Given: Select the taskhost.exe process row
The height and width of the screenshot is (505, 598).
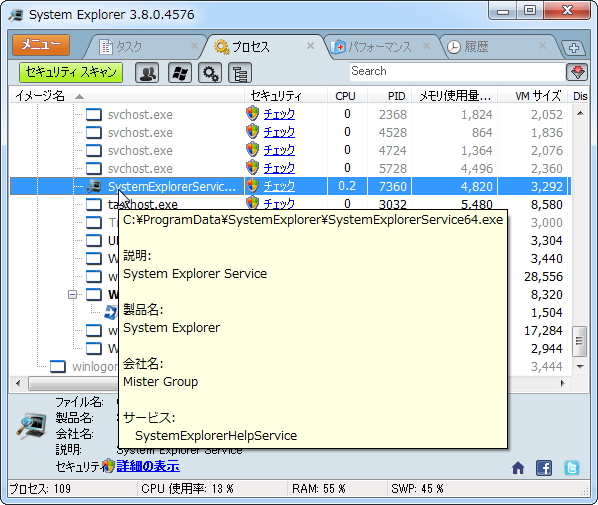Looking at the screenshot, I should point(290,203).
